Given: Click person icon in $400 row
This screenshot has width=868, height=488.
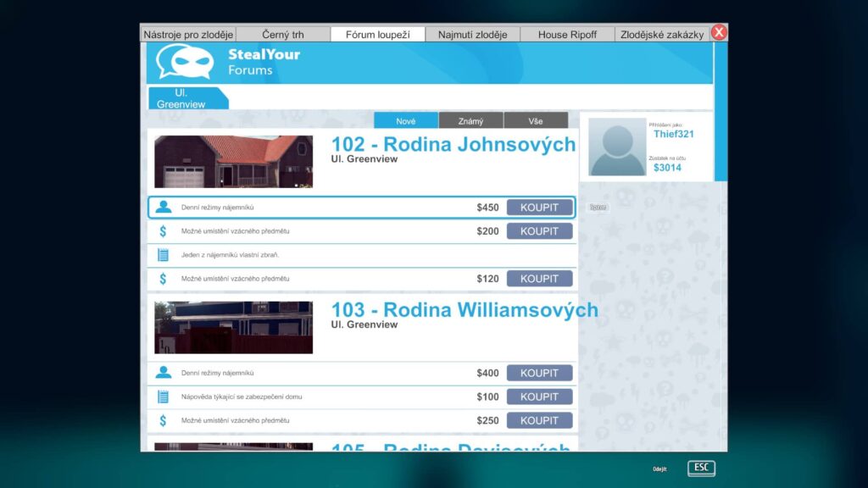Looking at the screenshot, I should click(x=164, y=373).
